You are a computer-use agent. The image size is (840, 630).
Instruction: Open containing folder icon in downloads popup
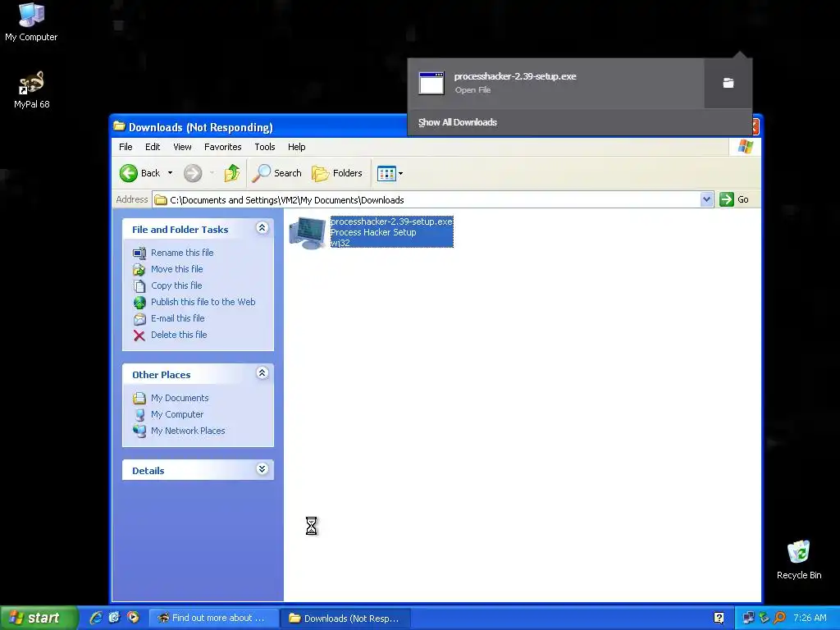pyautogui.click(x=728, y=83)
